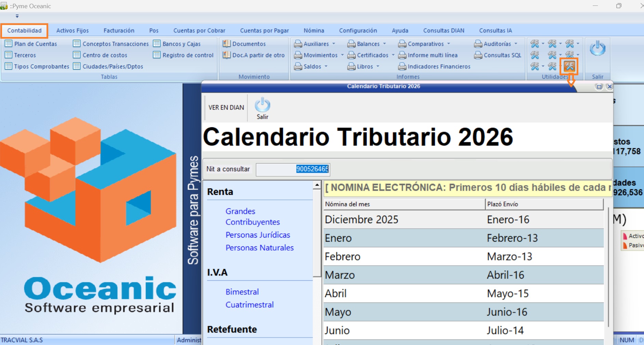Switch to the Facturación tab

[119, 30]
